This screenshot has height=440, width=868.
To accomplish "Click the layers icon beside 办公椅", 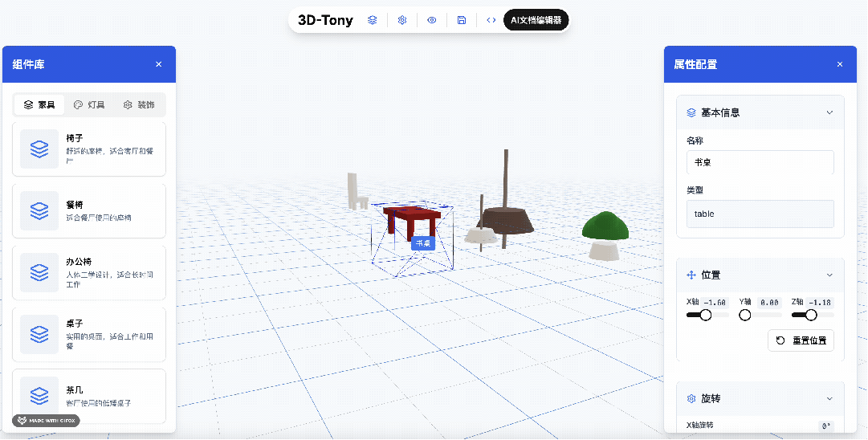I will (x=39, y=273).
